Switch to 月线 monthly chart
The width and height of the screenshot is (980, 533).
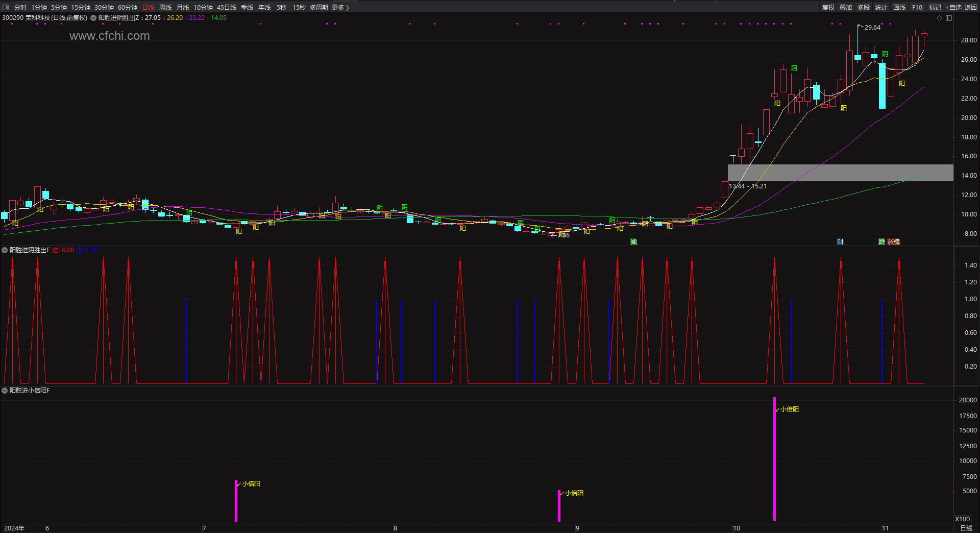click(183, 7)
